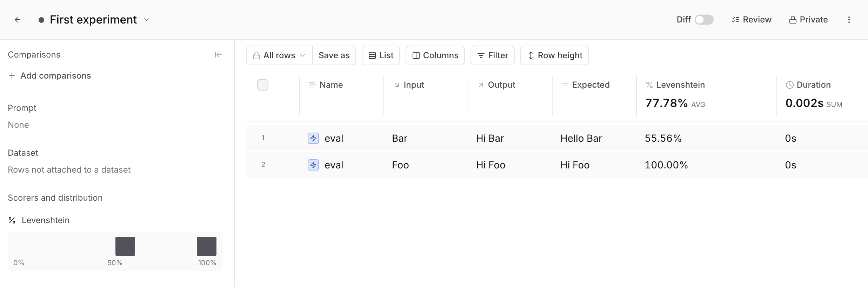
Task: Open the Row height options
Action: coord(554,55)
